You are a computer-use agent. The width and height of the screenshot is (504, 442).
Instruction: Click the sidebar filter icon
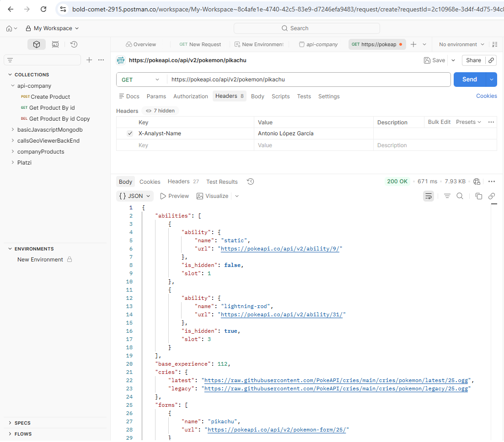[10, 60]
